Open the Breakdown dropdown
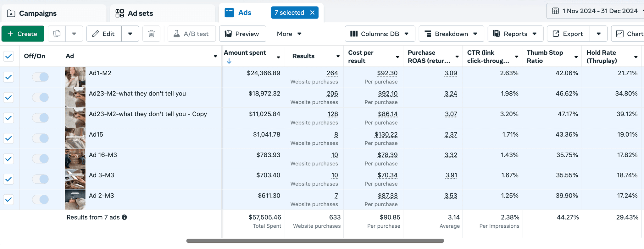The image size is (644, 249). pos(451,34)
